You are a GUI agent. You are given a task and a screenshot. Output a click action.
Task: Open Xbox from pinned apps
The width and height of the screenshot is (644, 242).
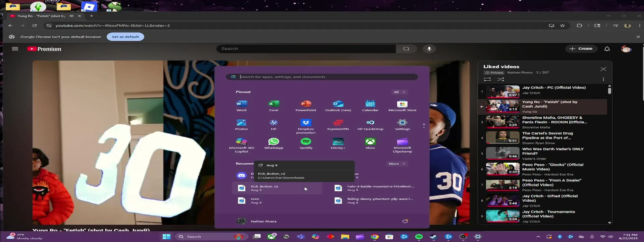(x=370, y=144)
